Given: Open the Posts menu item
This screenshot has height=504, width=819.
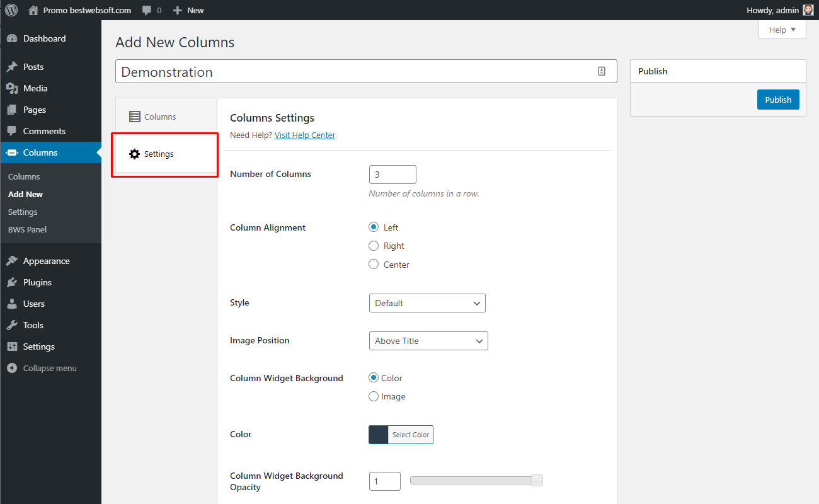Looking at the screenshot, I should tap(50, 67).
